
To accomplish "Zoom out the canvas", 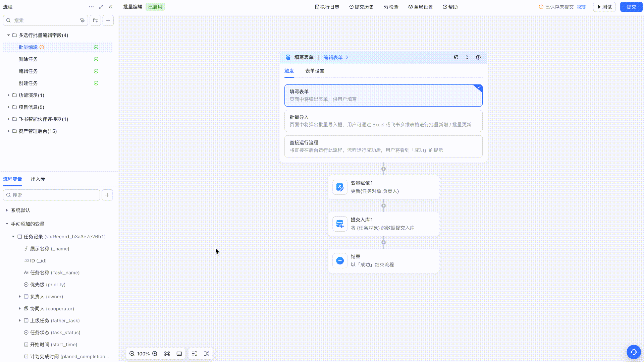I will pos(132,354).
